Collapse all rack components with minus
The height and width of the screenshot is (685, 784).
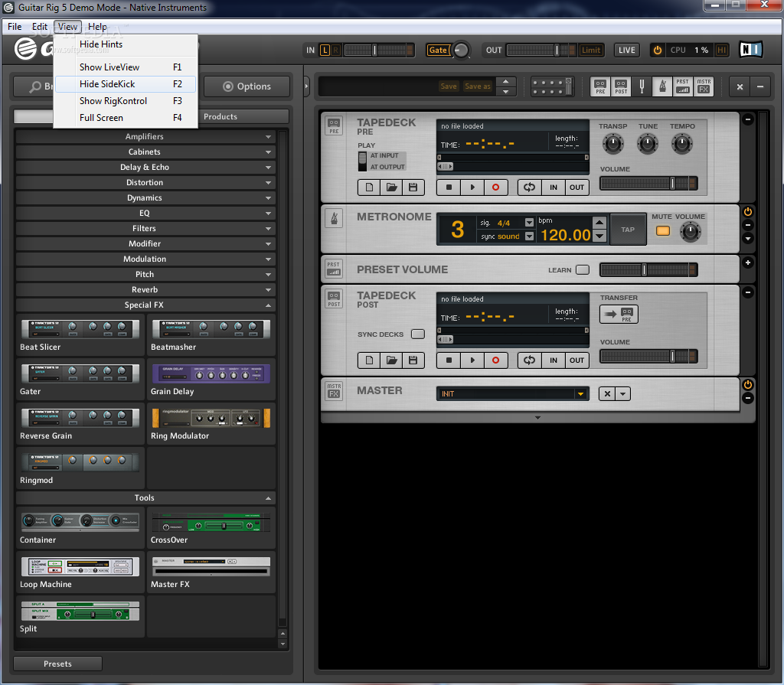pyautogui.click(x=760, y=86)
